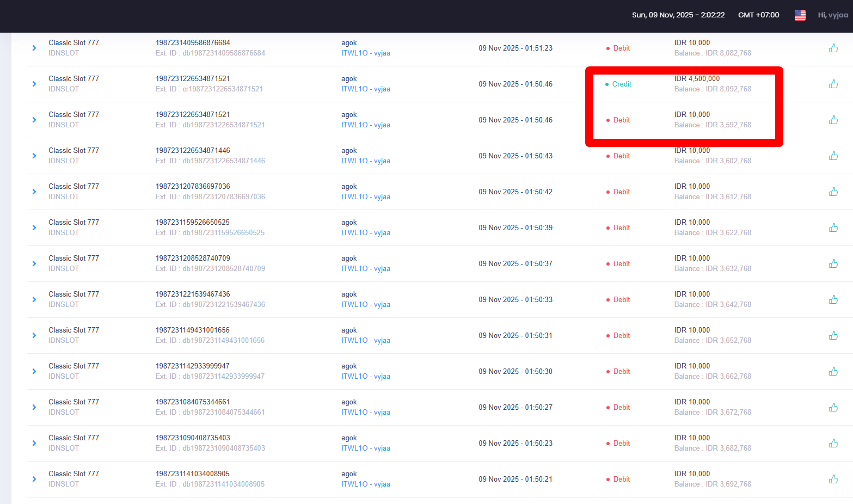Select the IDR 4,500,000 amount
The image size is (853, 504).
click(697, 78)
